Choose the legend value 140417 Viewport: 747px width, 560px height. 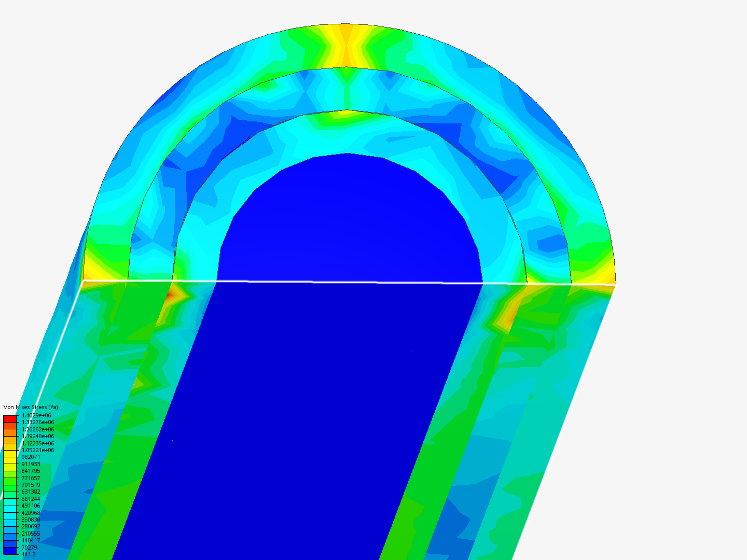pyautogui.click(x=31, y=540)
